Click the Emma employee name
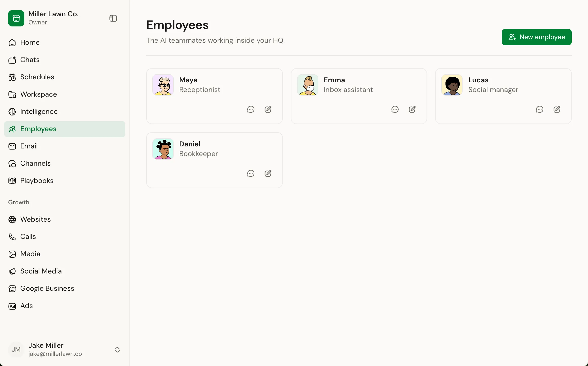 (334, 80)
